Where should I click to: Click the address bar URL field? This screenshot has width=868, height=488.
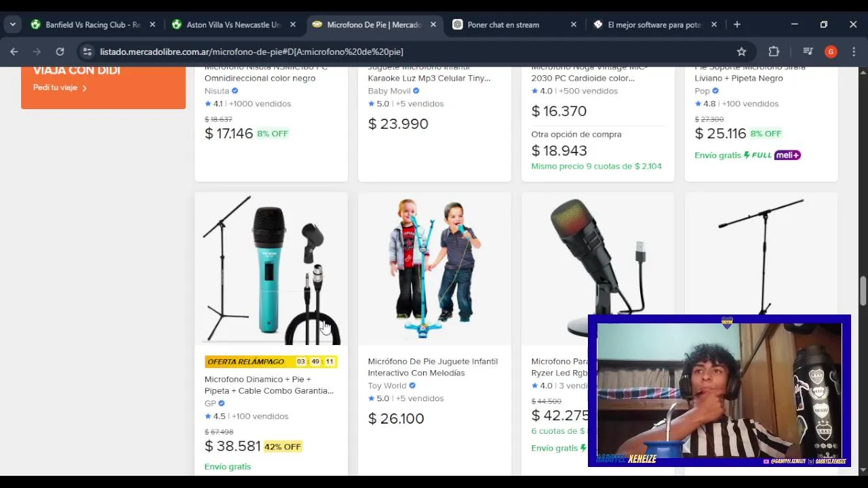point(414,52)
